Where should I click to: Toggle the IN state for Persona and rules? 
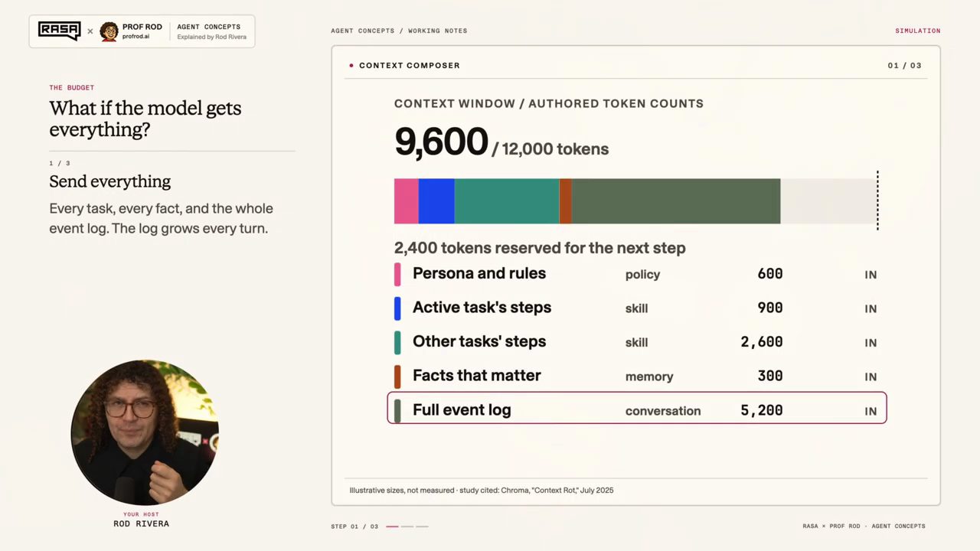point(871,275)
